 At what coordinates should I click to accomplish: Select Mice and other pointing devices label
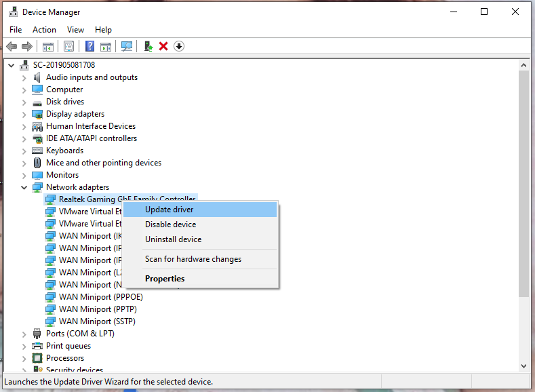(104, 163)
